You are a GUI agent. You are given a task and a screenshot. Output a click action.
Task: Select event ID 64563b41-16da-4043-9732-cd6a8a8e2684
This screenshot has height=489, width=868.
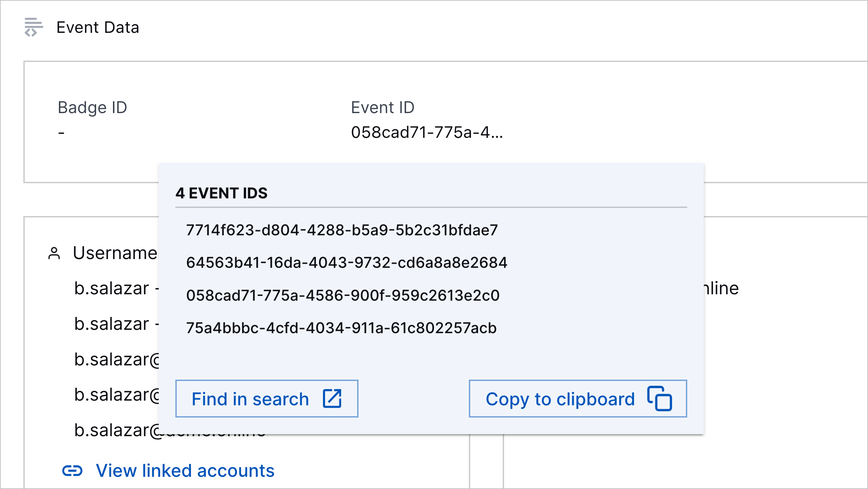[347, 262]
